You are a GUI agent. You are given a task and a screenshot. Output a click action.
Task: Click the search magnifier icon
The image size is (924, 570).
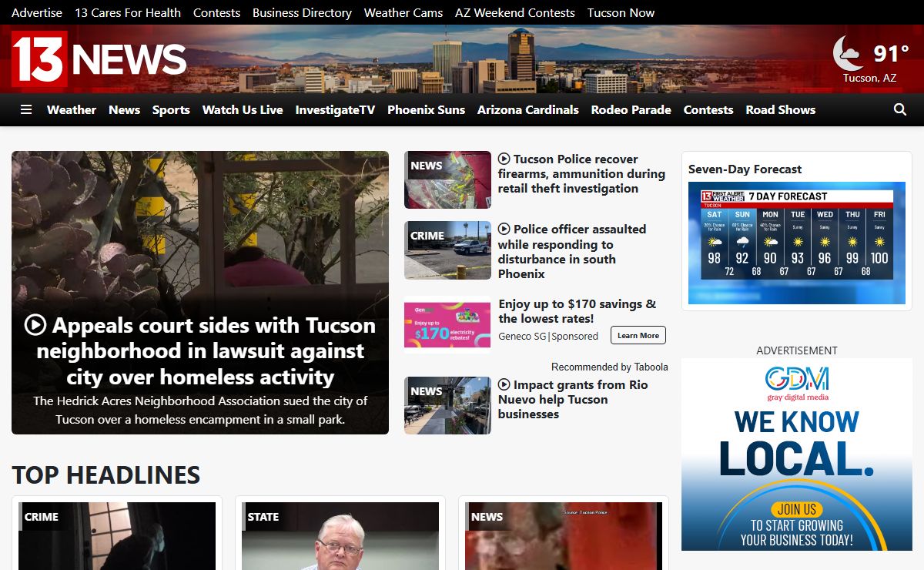(900, 109)
